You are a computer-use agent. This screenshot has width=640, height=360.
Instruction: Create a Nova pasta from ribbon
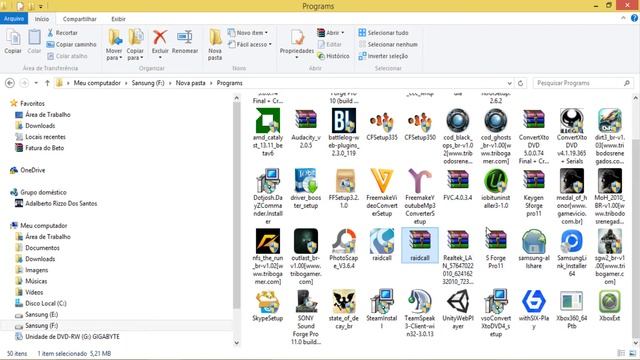coord(215,44)
